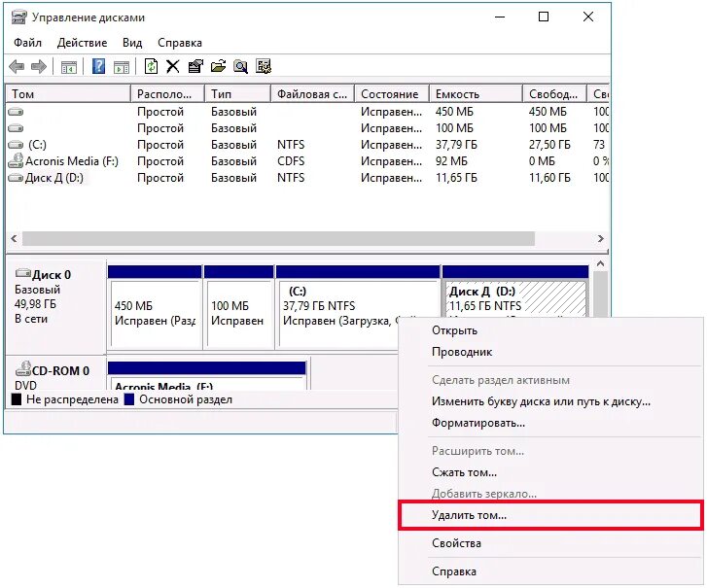The width and height of the screenshot is (707, 588).
Task: Sort by the Емкость column header
Action: click(477, 94)
